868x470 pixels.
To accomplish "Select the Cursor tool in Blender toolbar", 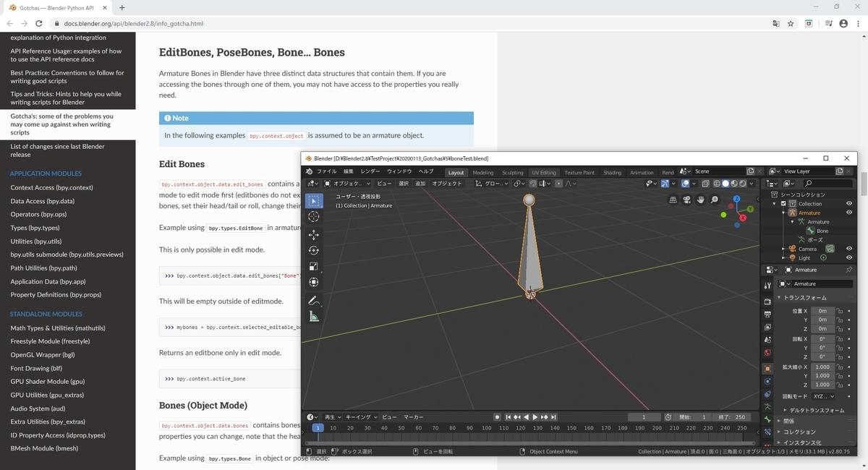I will click(313, 216).
